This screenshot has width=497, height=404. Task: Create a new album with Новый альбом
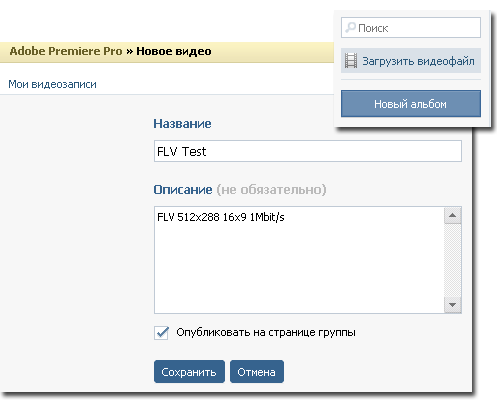click(x=411, y=104)
